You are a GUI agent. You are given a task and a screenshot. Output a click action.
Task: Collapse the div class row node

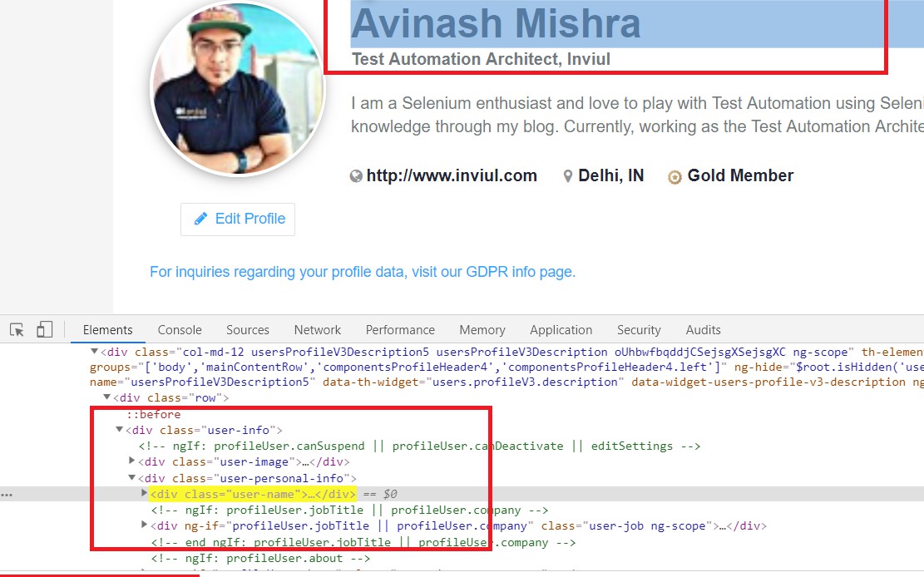coord(106,397)
